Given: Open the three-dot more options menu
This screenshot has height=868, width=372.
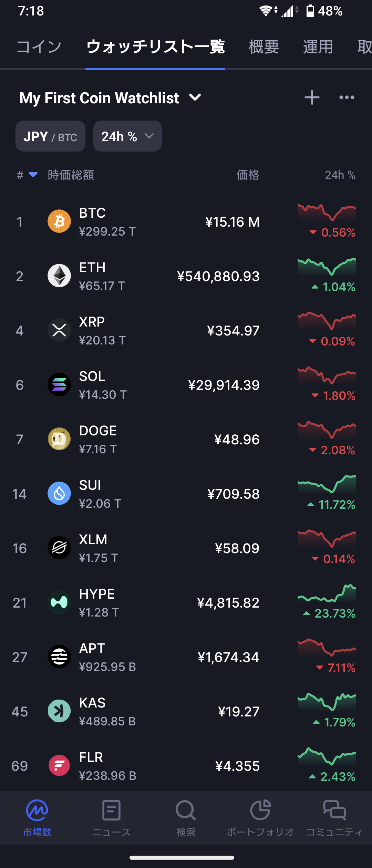Looking at the screenshot, I should 347,97.
